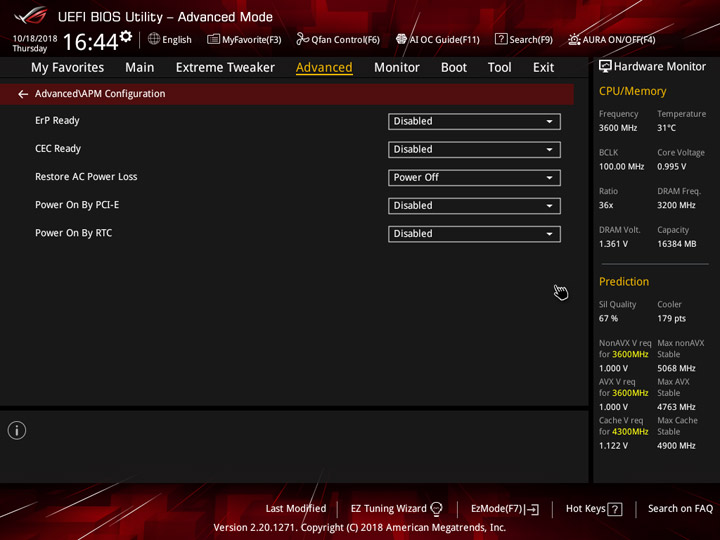
Task: Open the Power On By PCI-E dropdown
Action: 474,206
